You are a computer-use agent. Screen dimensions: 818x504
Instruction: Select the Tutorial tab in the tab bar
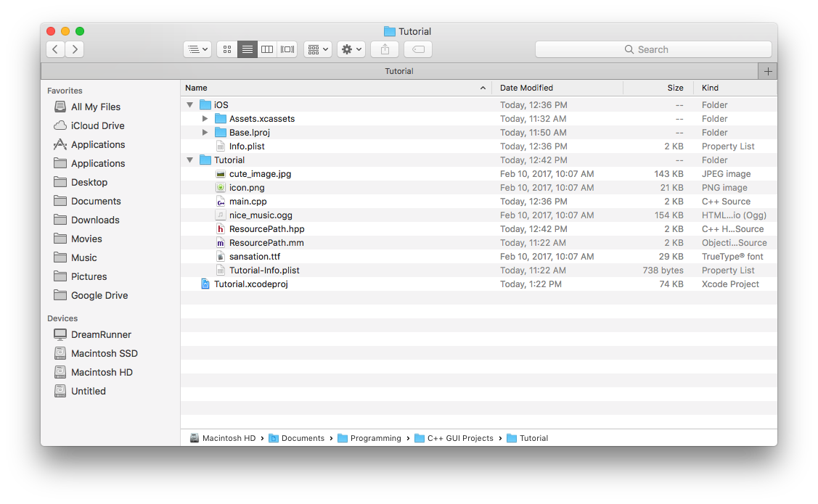coord(399,70)
